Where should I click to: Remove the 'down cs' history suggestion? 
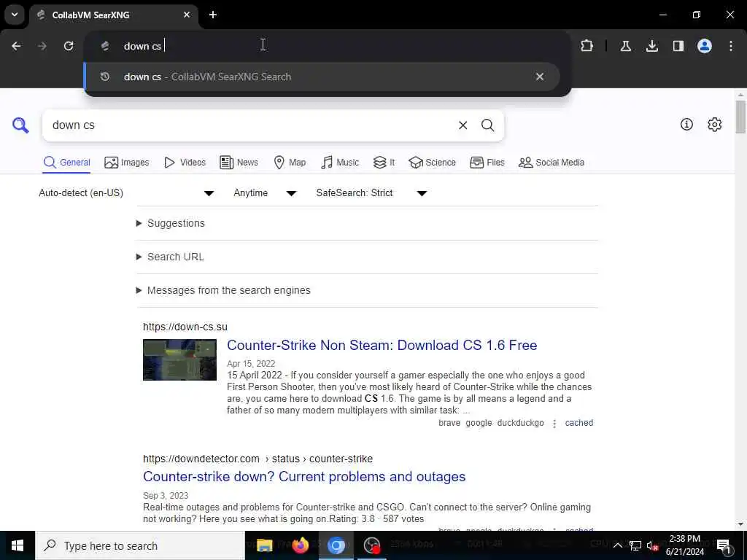[x=539, y=77]
